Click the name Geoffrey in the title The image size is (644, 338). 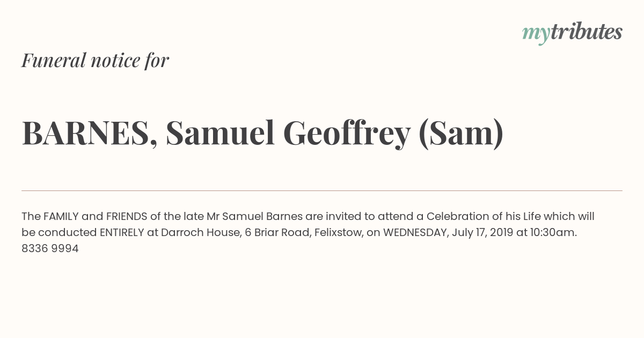point(347,134)
